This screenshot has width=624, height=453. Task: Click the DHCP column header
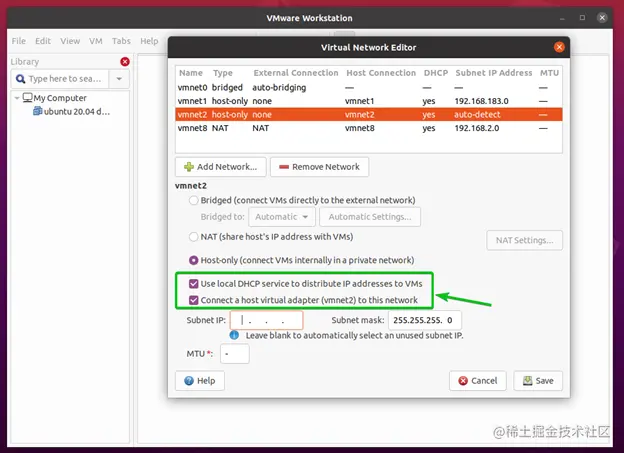436,73
